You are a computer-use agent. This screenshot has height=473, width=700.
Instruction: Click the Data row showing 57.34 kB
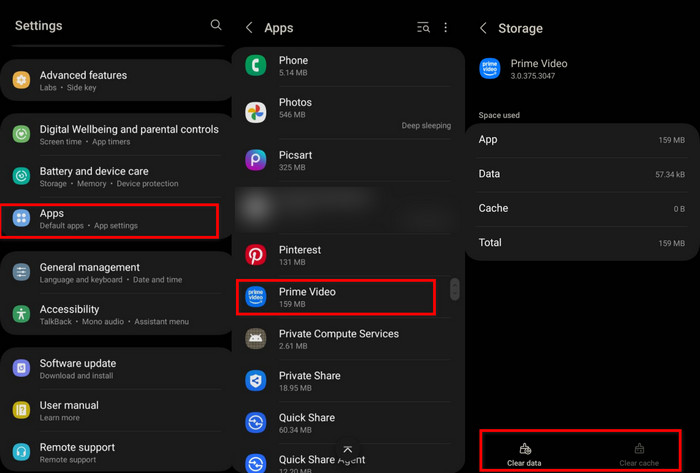(582, 174)
